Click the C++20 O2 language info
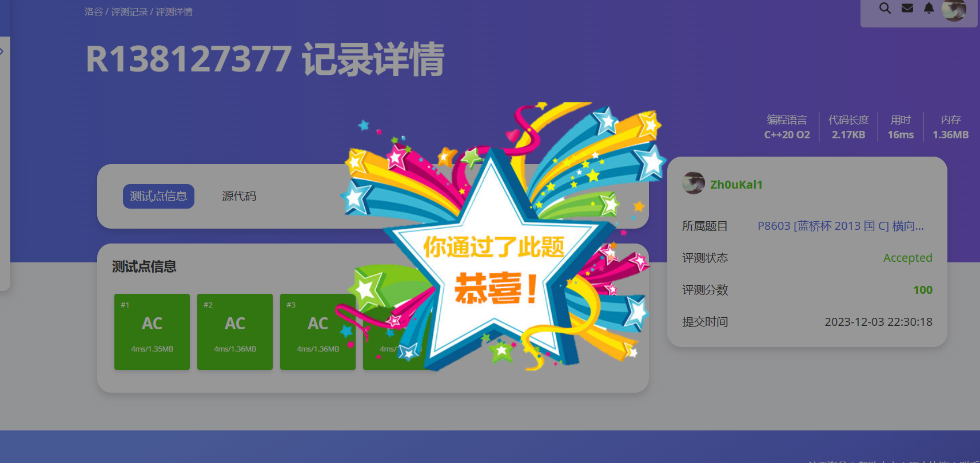Viewport: 980px width, 463px height. (787, 135)
